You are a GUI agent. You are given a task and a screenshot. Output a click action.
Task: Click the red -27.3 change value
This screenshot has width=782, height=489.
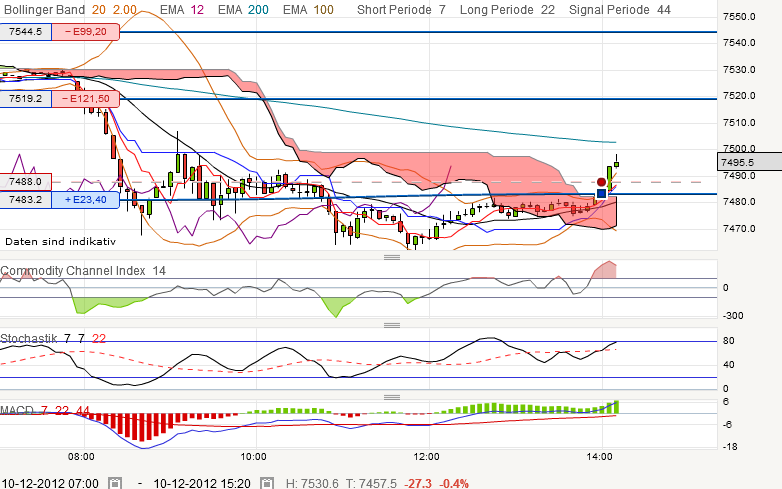click(x=418, y=483)
